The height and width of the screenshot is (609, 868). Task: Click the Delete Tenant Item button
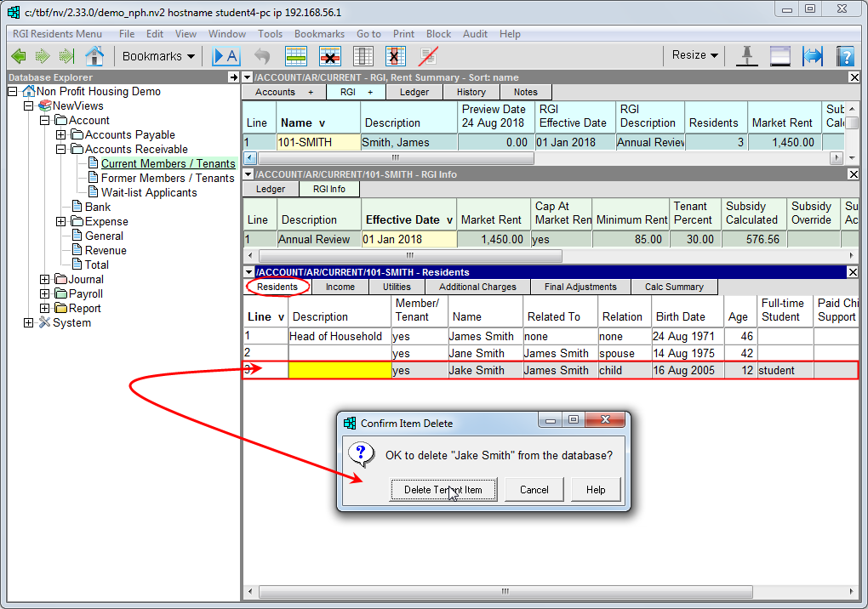(x=443, y=489)
